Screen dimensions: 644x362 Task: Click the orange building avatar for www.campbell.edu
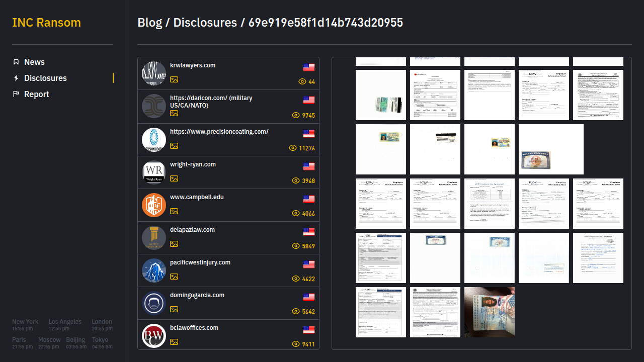tap(154, 205)
